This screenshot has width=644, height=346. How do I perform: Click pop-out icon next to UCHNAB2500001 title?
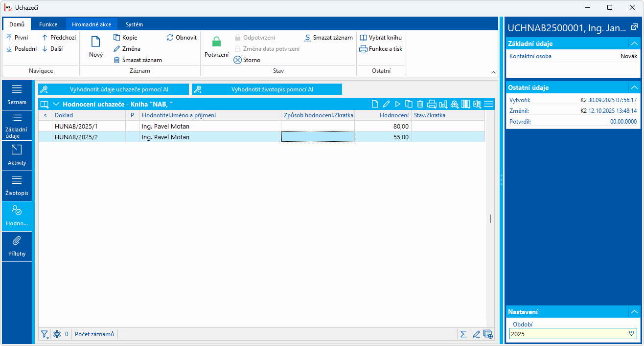pos(635,27)
